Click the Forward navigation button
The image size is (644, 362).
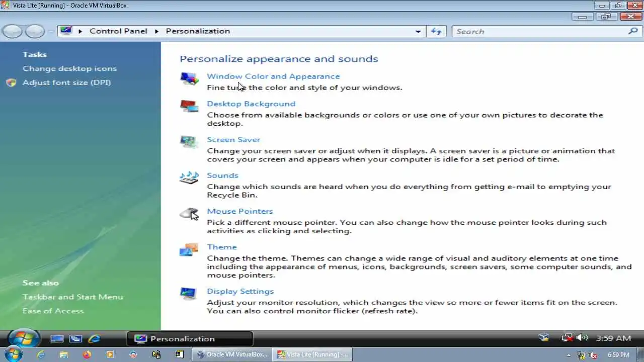(x=35, y=31)
